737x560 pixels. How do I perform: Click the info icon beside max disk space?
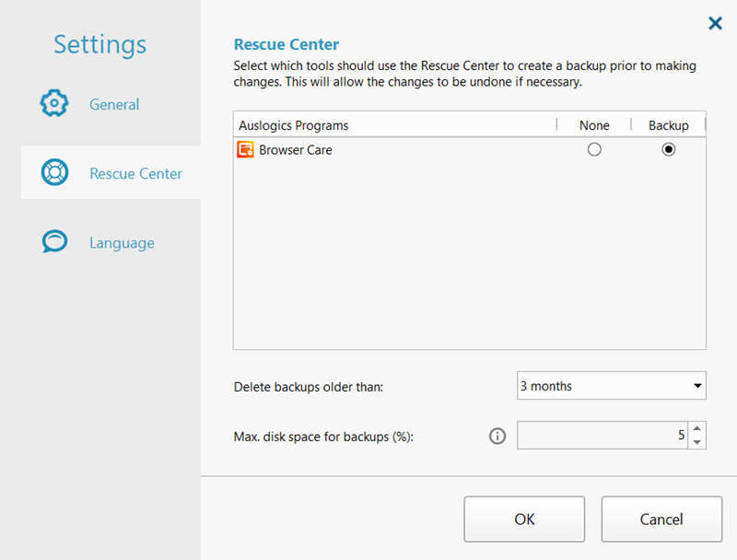pyautogui.click(x=497, y=437)
